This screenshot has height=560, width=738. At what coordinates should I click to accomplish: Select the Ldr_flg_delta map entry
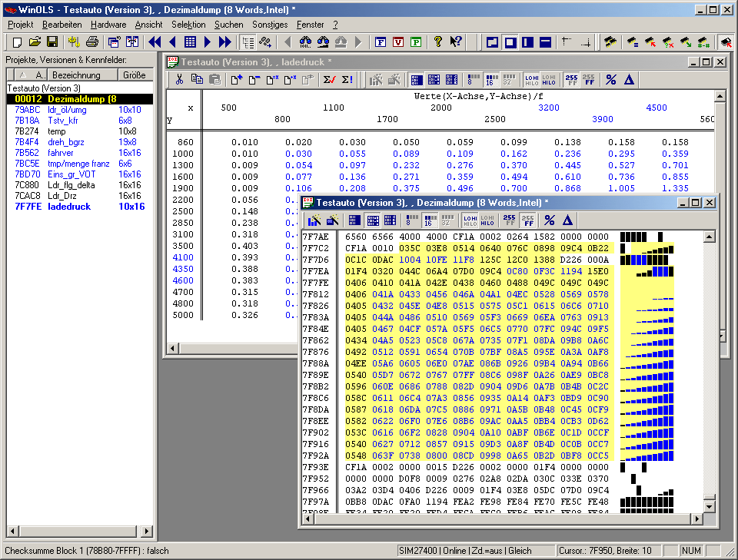click(x=79, y=185)
